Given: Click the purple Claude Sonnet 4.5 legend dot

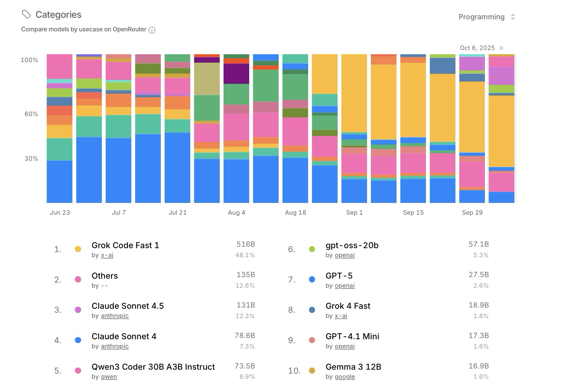Looking at the screenshot, I should 78,310.
